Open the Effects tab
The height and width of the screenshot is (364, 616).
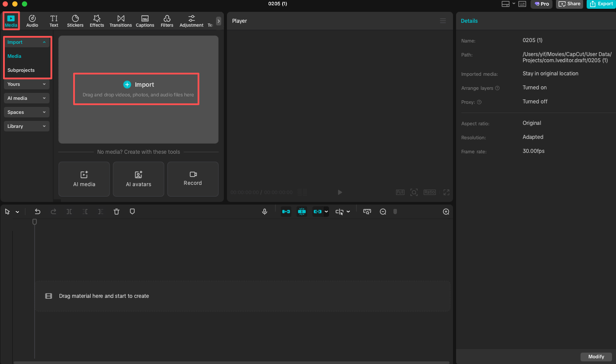tap(97, 21)
